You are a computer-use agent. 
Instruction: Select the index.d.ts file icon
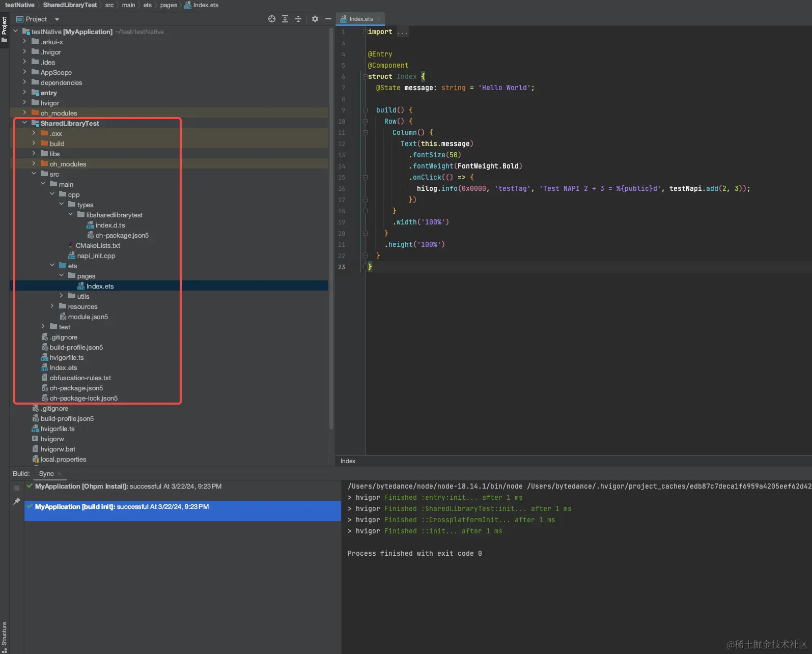tap(91, 225)
